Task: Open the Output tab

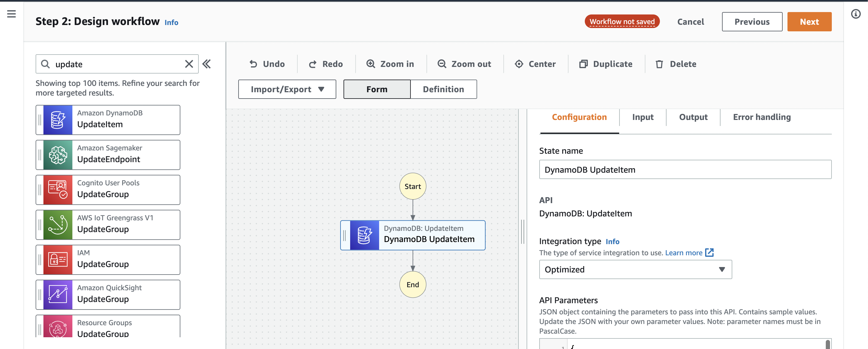Action: tap(693, 117)
